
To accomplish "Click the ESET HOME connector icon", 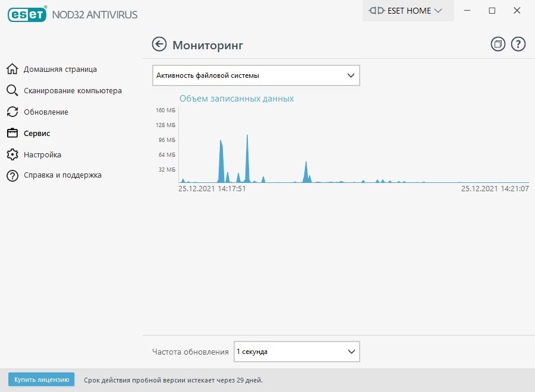I will [x=377, y=11].
